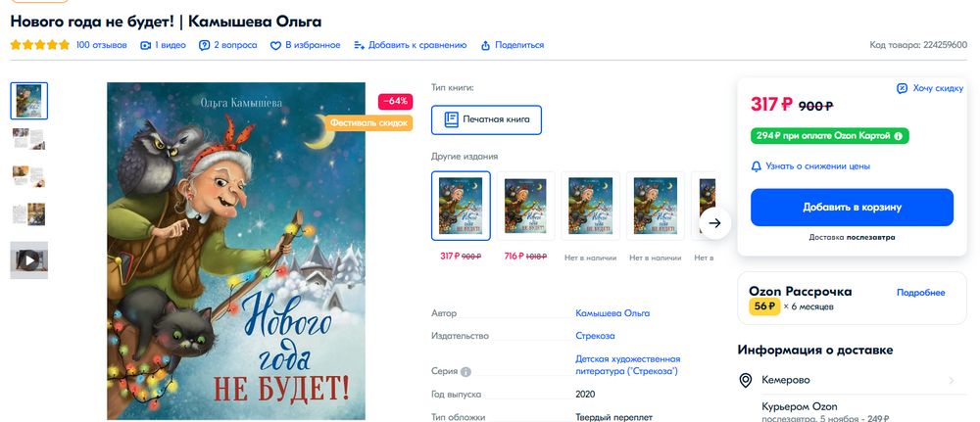This screenshot has height=422, width=980.
Task: Show more editions with the arrow button
Action: [715, 223]
